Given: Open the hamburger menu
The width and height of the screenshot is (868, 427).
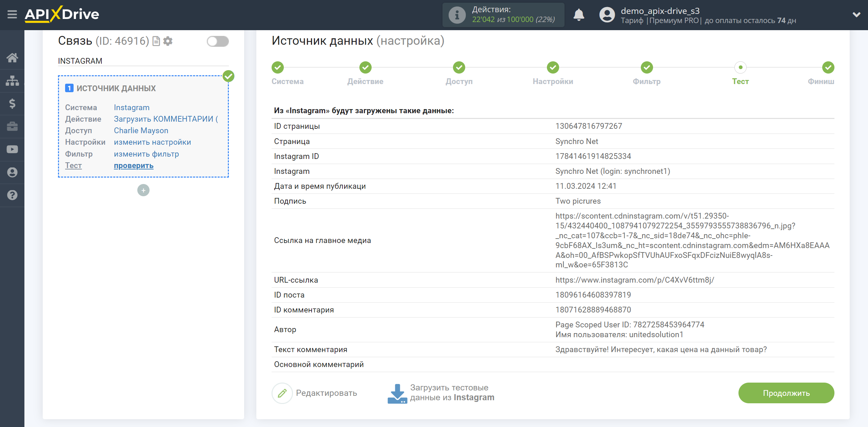Looking at the screenshot, I should (x=12, y=14).
